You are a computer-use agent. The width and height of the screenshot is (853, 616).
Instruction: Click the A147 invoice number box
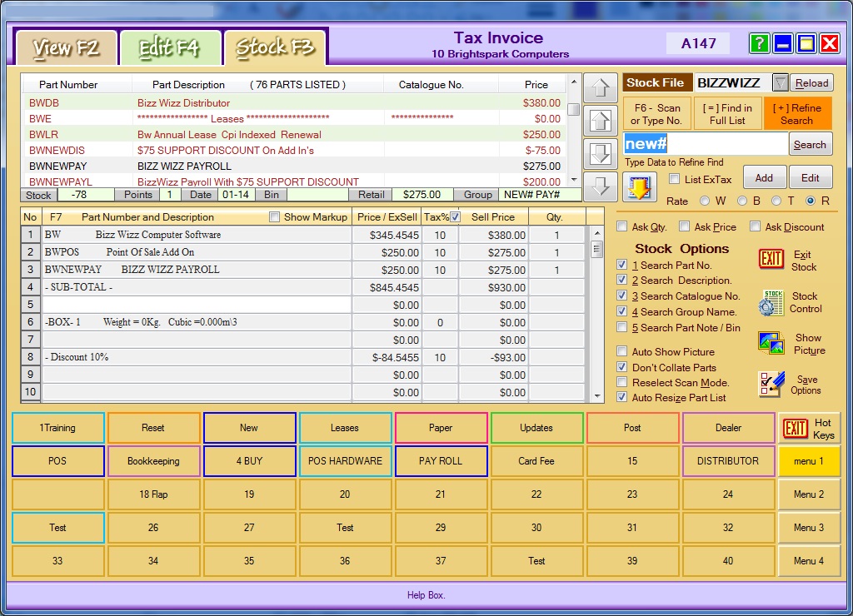pos(698,43)
